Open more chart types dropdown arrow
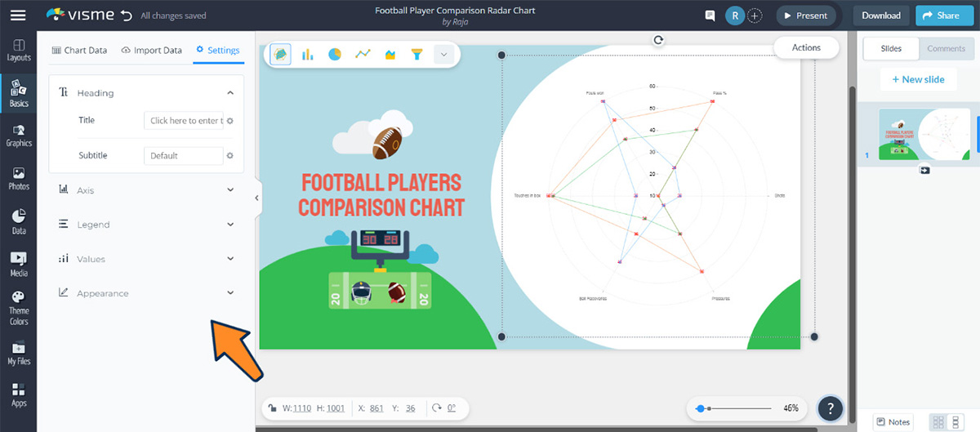Screen dimensions: 980x432 pyautogui.click(x=443, y=55)
